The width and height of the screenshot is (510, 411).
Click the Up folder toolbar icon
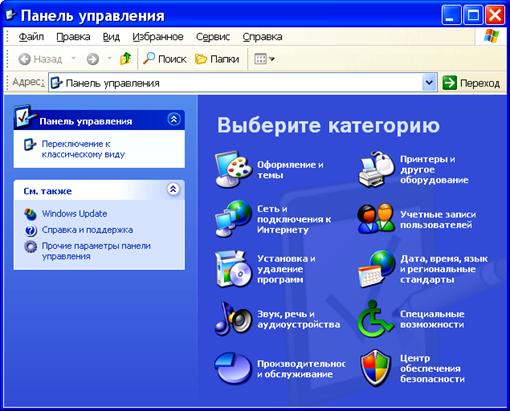[x=125, y=59]
